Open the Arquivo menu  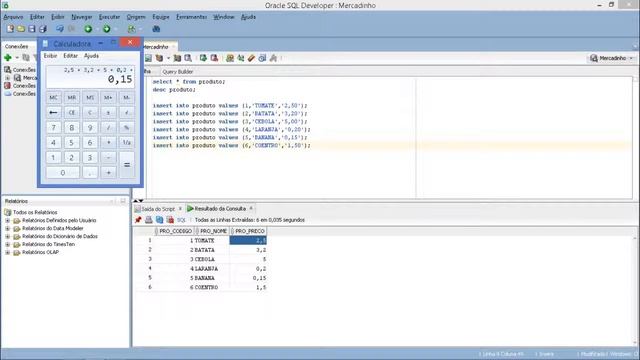click(13, 17)
